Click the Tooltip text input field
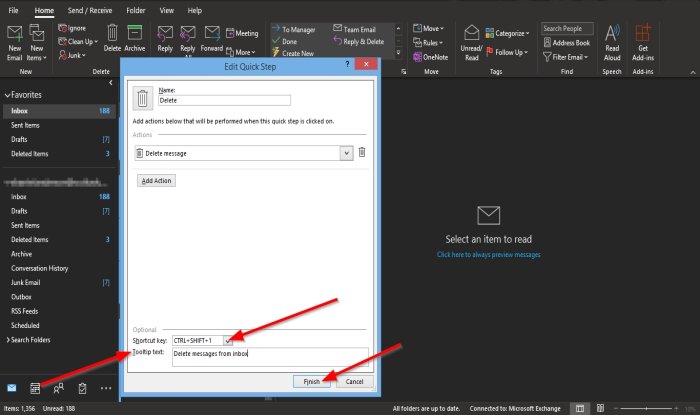Viewport: 700px width, 415px height. 270,356
